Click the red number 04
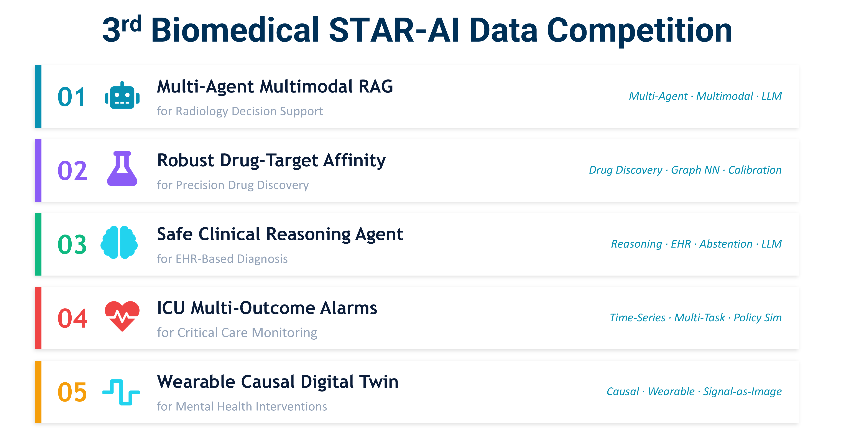 click(72, 318)
